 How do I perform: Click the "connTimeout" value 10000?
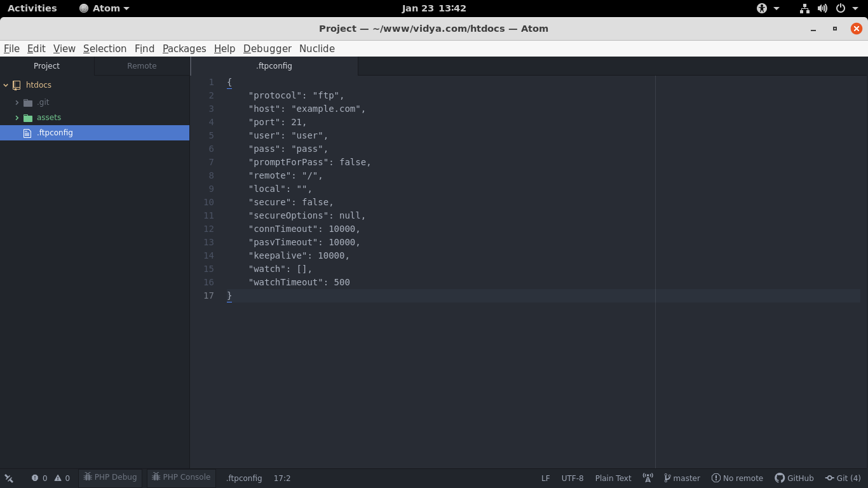pyautogui.click(x=342, y=229)
